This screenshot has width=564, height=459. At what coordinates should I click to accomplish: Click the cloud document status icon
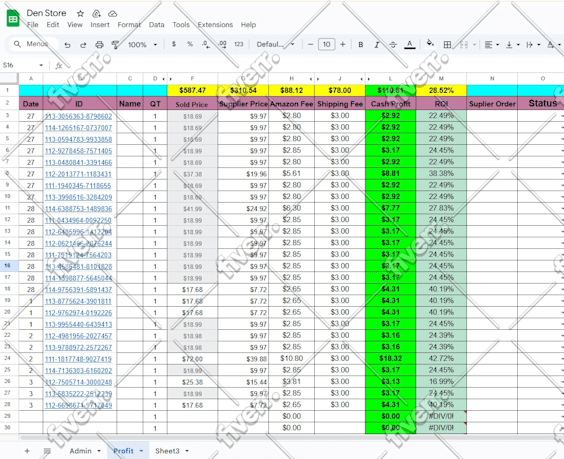pyautogui.click(x=113, y=14)
